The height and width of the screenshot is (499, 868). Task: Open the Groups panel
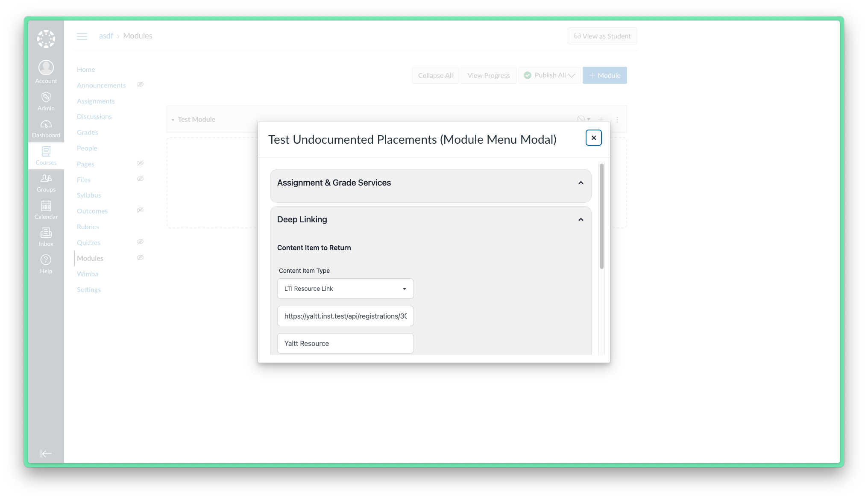(46, 183)
